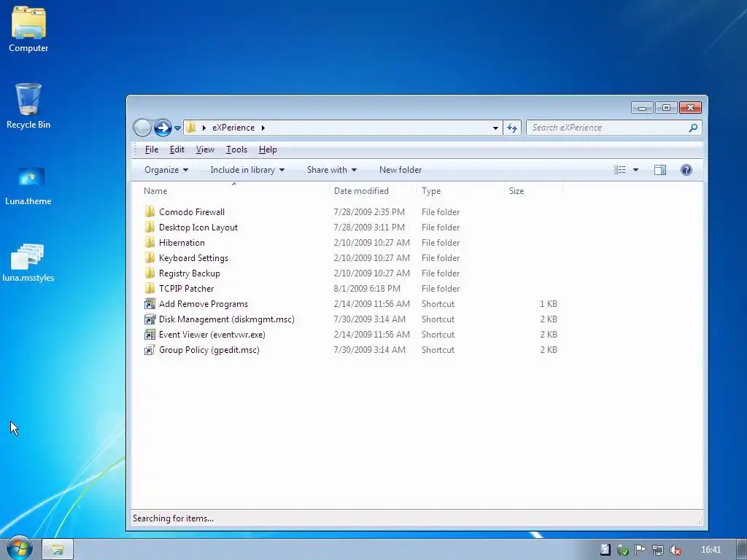This screenshot has height=560, width=747.
Task: Click the blue Help question icon
Action: 686,170
